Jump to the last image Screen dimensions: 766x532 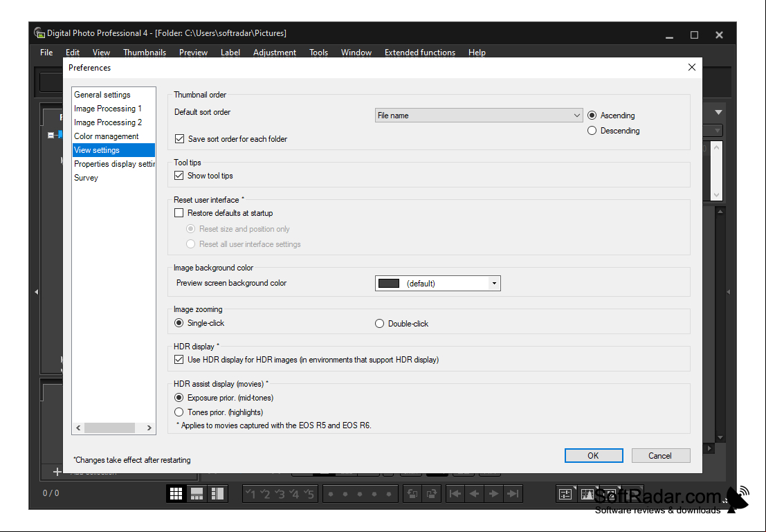click(x=513, y=494)
